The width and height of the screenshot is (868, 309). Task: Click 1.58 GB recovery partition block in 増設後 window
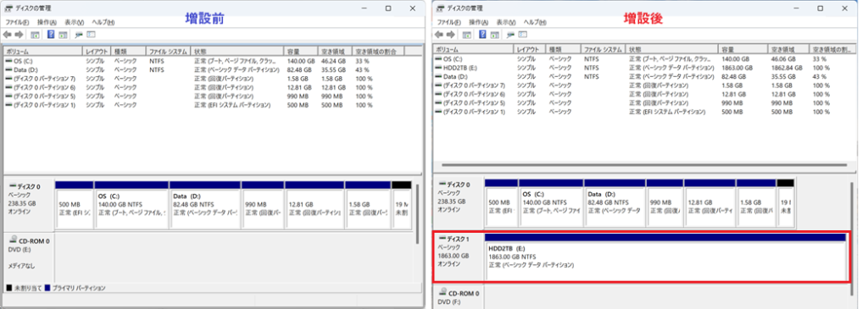click(755, 203)
